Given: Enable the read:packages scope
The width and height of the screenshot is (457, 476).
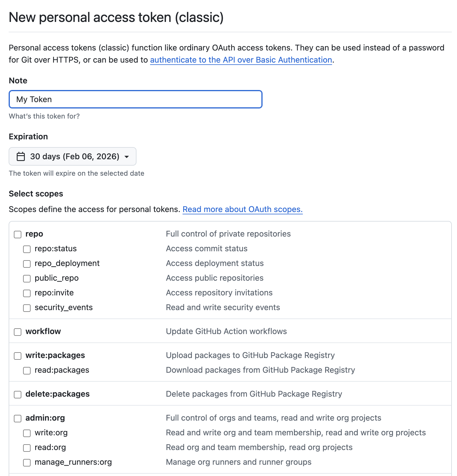Looking at the screenshot, I should click(27, 370).
